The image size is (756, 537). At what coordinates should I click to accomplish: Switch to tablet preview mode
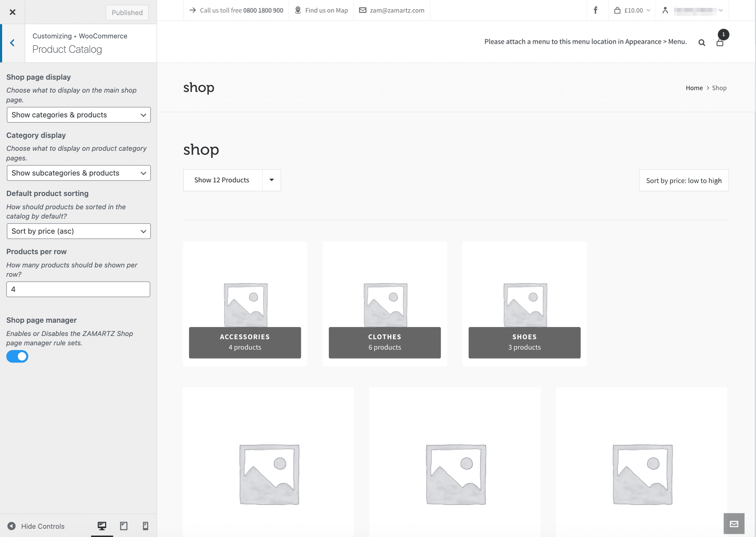pos(124,526)
